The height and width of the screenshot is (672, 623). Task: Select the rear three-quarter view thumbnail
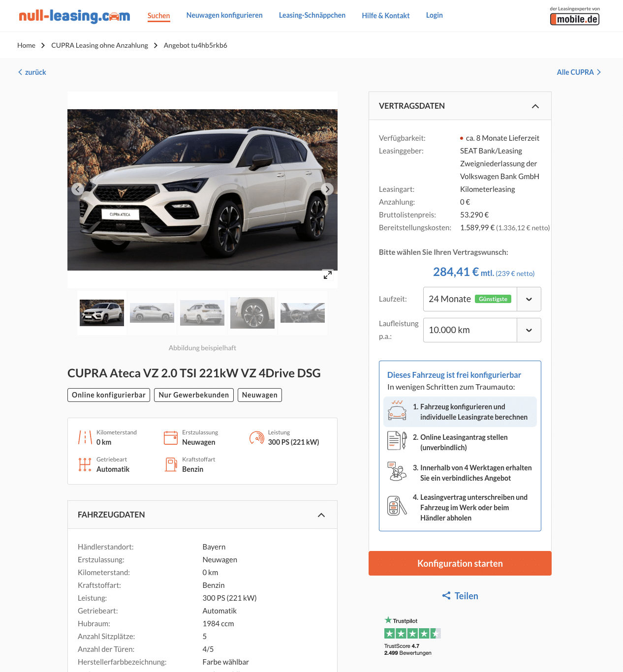tap(202, 313)
